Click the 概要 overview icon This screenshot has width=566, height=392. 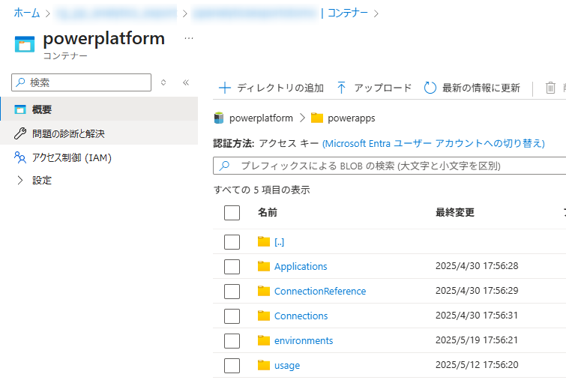point(20,109)
